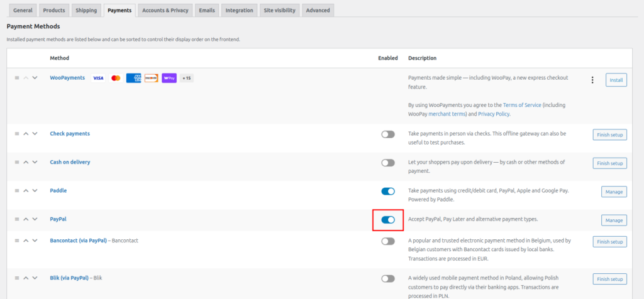644x299 pixels.
Task: Move Blik down one position
Action: [x=35, y=278]
